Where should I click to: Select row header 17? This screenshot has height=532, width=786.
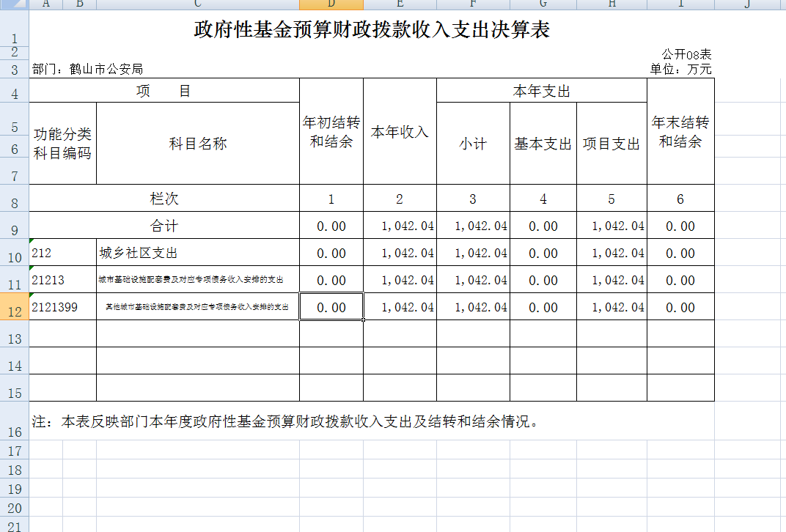(15, 450)
